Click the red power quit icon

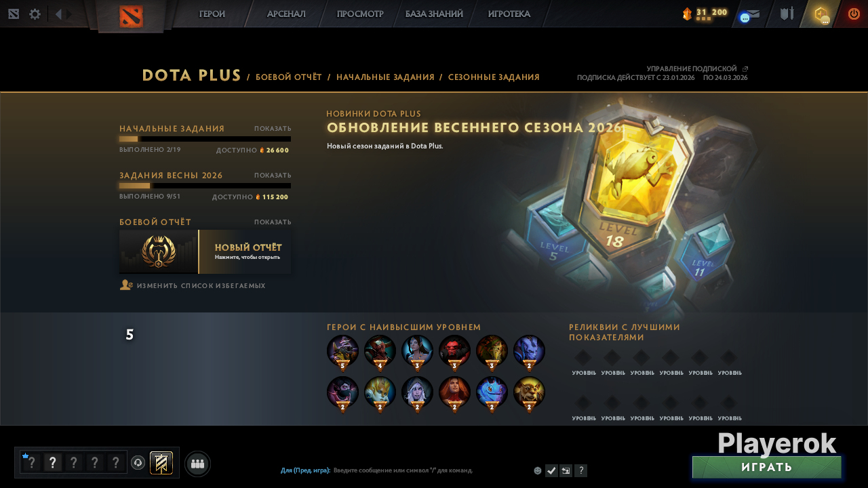click(854, 14)
